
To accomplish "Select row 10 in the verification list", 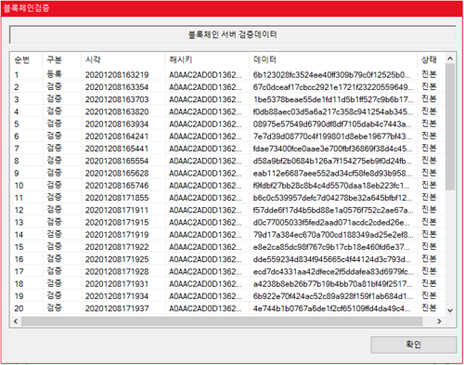I will (228, 185).
